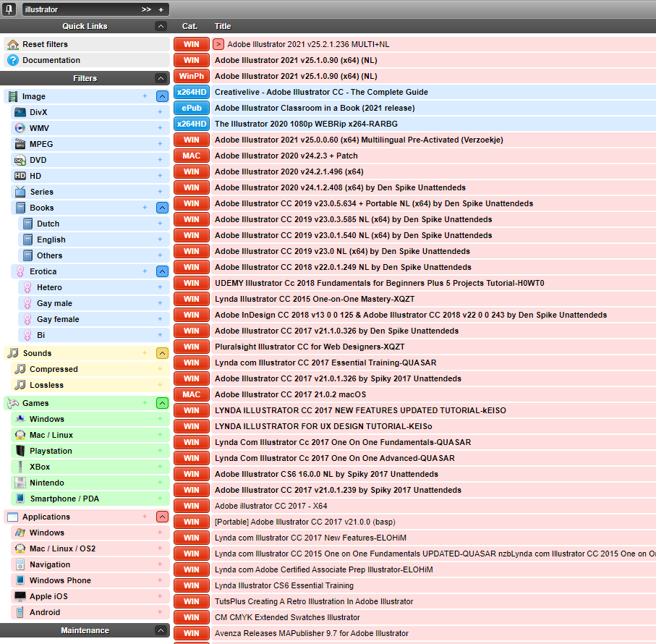Click the red arrow icon on first Illustrator result

click(x=218, y=44)
